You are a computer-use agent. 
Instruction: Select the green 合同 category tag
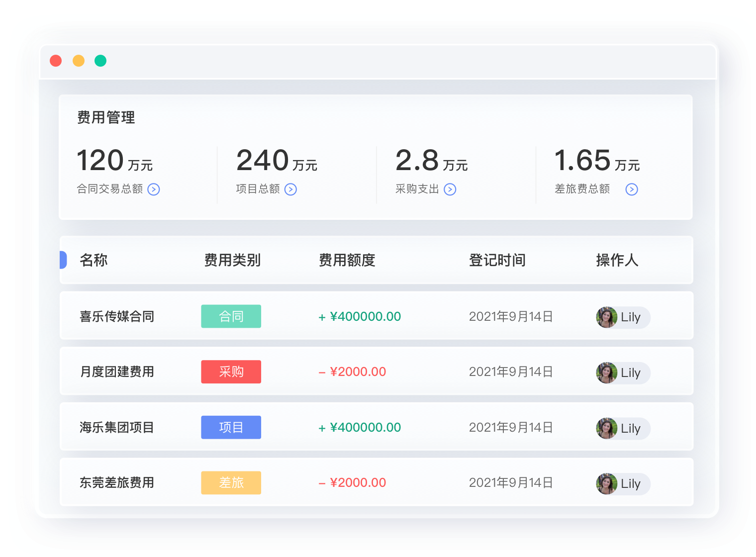click(231, 316)
